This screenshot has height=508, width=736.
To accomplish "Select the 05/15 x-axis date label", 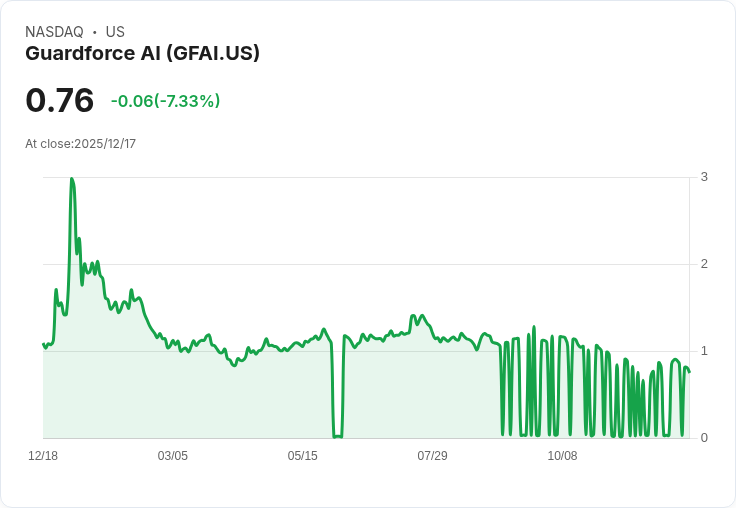I will coord(303,456).
